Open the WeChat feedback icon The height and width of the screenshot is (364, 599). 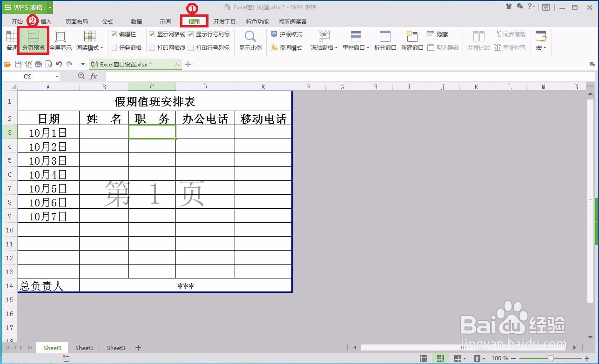point(519,7)
